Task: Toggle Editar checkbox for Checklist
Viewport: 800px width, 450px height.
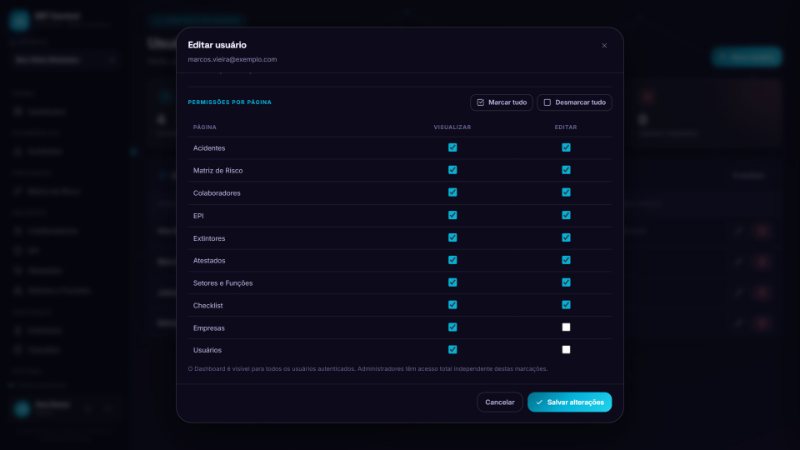Action: click(x=566, y=305)
